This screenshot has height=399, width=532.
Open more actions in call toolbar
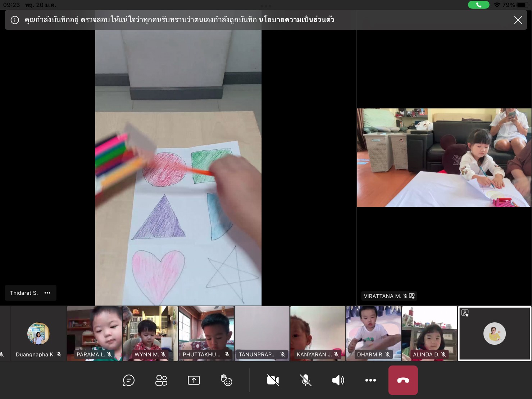[x=370, y=380]
